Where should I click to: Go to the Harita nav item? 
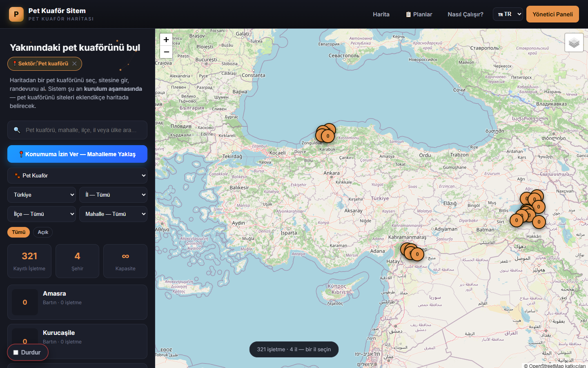(x=381, y=14)
